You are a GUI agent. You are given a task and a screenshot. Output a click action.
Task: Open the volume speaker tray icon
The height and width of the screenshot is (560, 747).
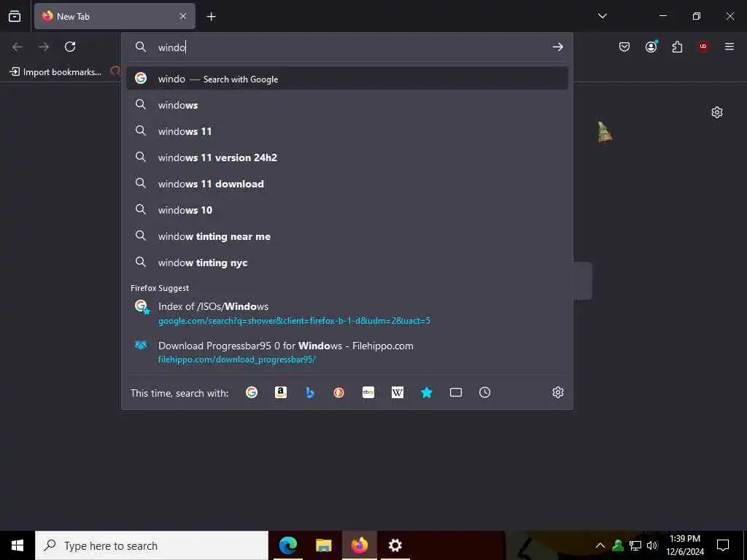[652, 545]
